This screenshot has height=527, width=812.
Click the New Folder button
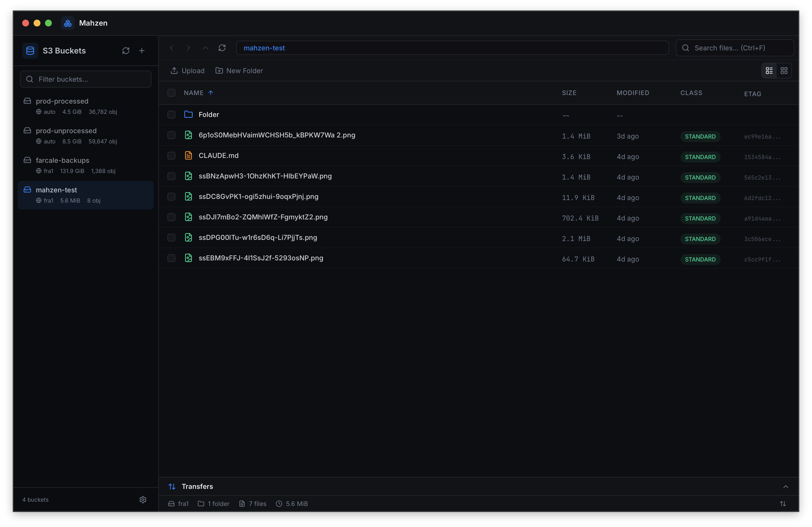239,71
